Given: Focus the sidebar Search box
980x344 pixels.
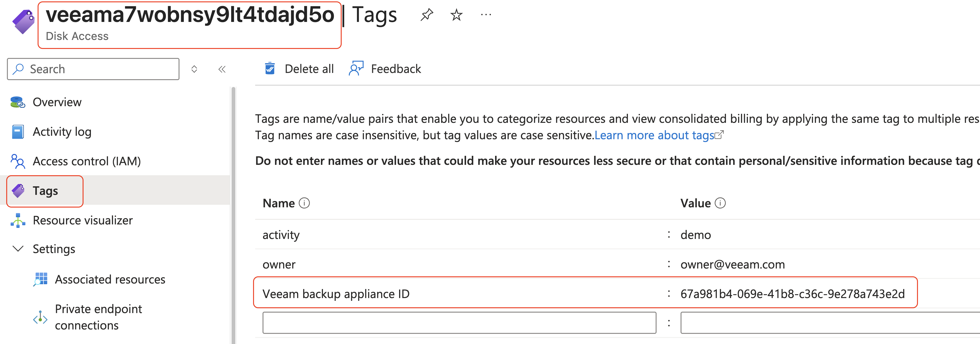Looking at the screenshot, I should point(93,69).
